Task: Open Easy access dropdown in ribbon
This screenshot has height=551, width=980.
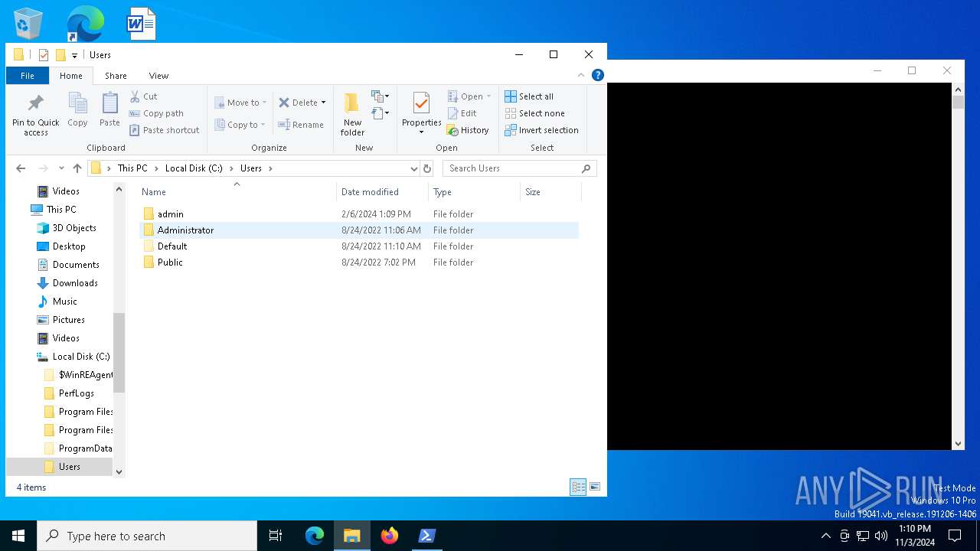Action: [381, 113]
